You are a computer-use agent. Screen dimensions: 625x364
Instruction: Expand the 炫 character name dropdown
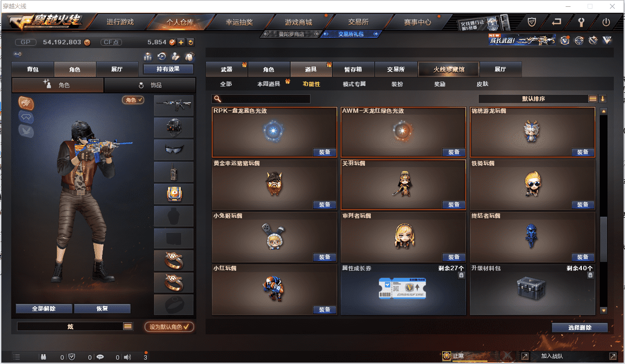128,327
